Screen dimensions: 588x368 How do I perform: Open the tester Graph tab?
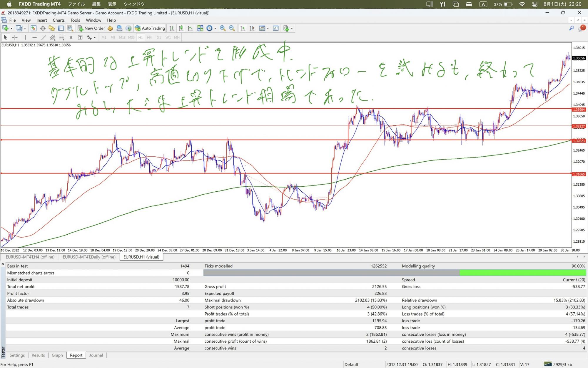tap(57, 355)
